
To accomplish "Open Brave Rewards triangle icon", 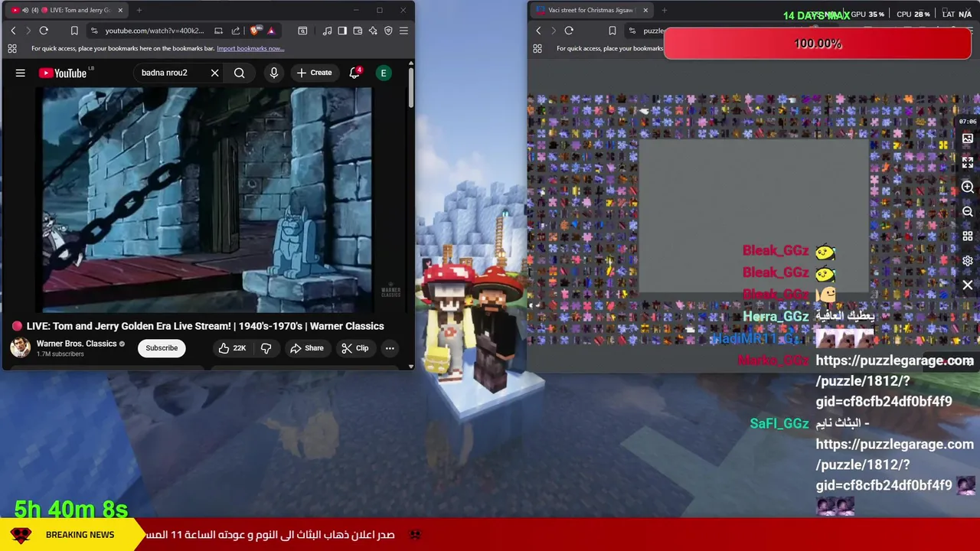I will tap(271, 31).
